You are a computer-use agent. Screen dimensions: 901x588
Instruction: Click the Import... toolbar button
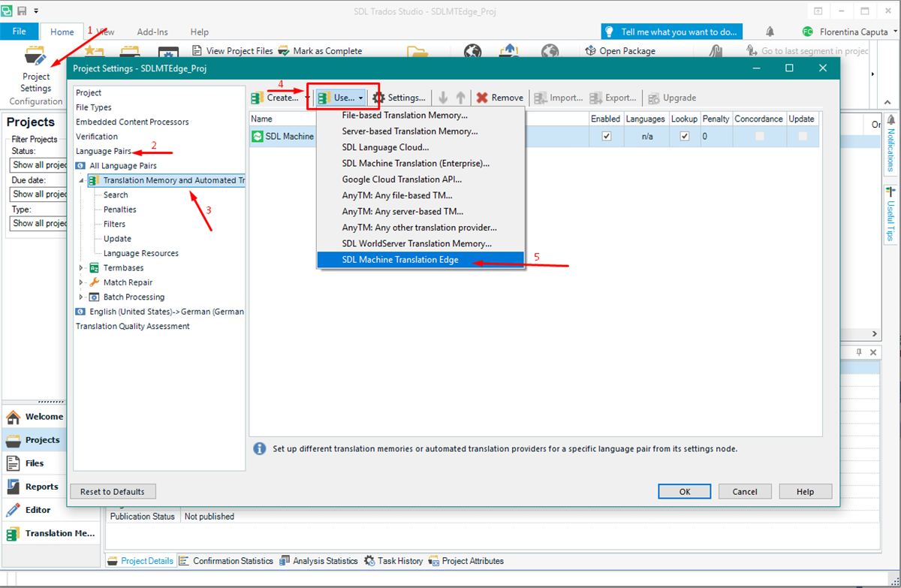tap(558, 98)
